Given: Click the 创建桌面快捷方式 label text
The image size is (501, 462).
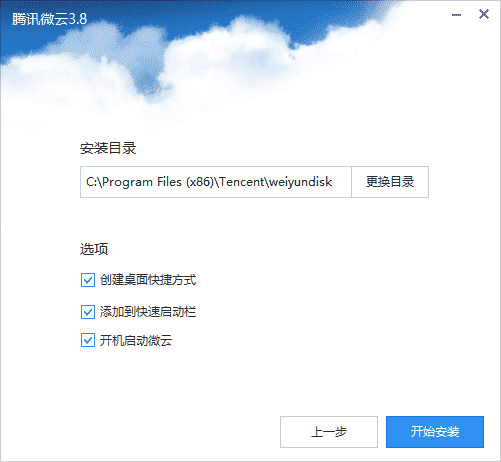Looking at the screenshot, I should click(x=148, y=280).
